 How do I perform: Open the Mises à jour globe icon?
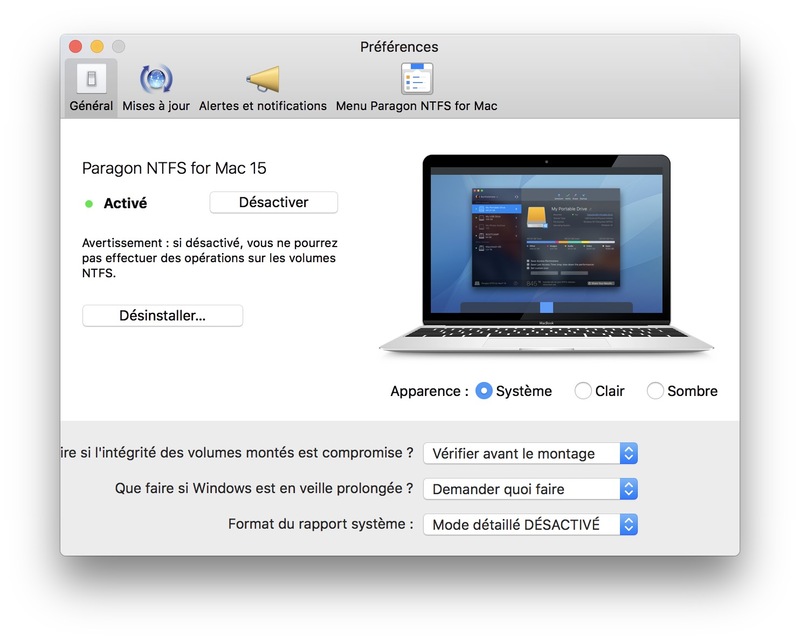pos(156,79)
